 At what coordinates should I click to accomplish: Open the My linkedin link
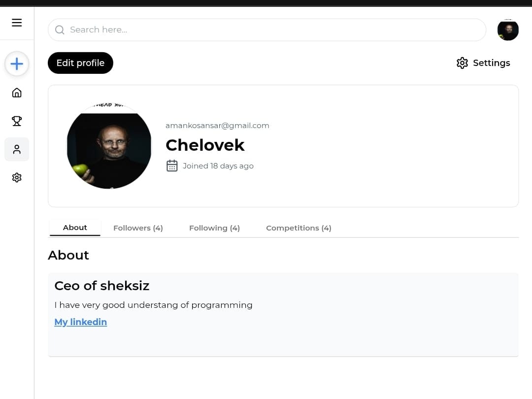click(81, 322)
